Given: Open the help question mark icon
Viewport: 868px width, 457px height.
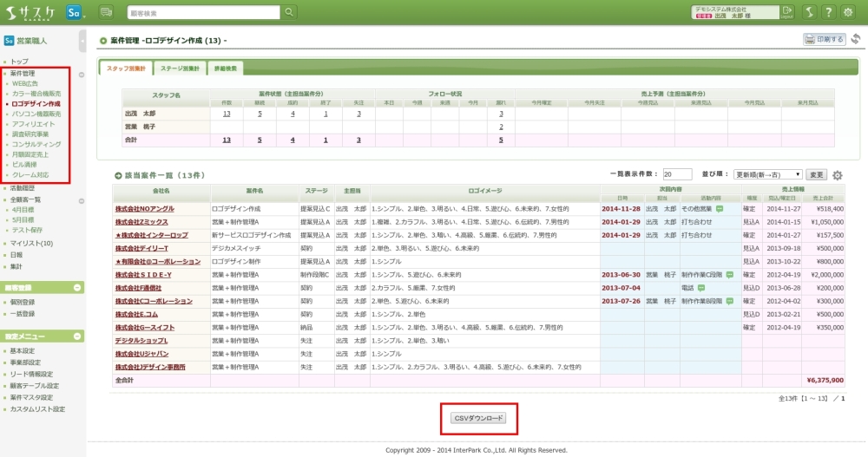Looking at the screenshot, I should pyautogui.click(x=828, y=12).
